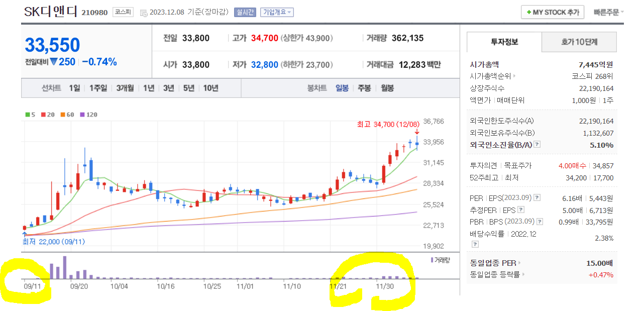The width and height of the screenshot is (644, 311).
Task: Expand the 기업개요 dropdown
Action: [x=277, y=13]
